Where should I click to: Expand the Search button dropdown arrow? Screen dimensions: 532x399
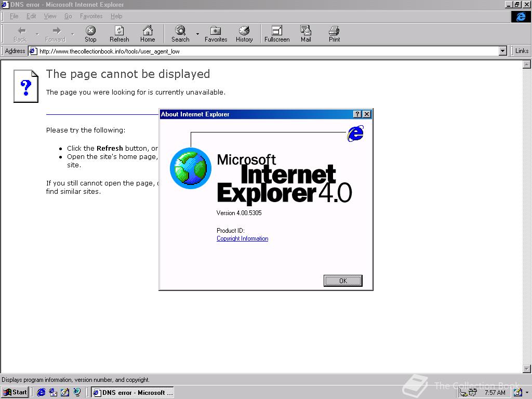tap(197, 34)
